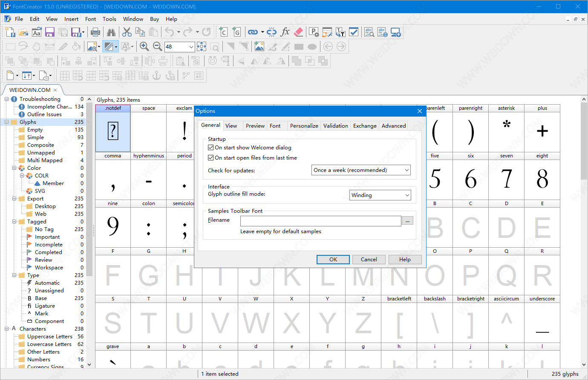Viewport: 588px width, 380px height.
Task: Click the Add Characters icon
Action: pyautogui.click(x=223, y=32)
